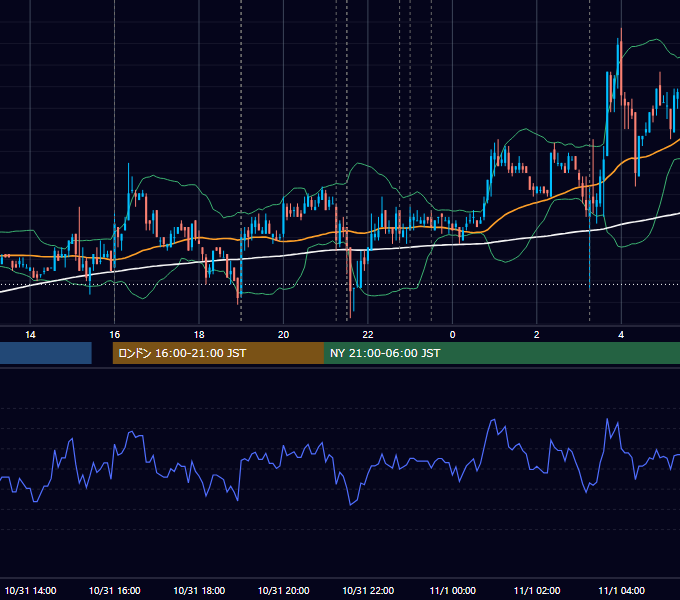Screen dimensions: 680x600
Task: Click the NY 21:00-06:00 JST session bar
Action: point(502,353)
